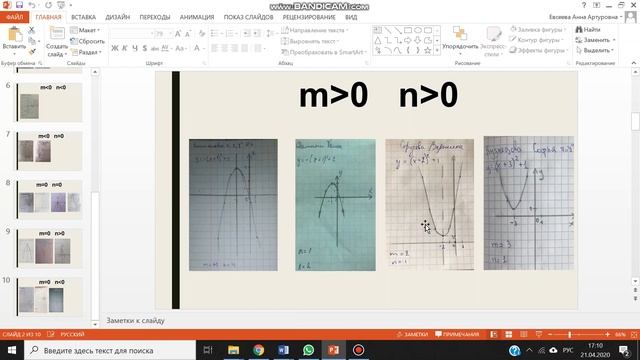The width and height of the screenshot is (640, 360).
Task: Open the Section (Раздел) dropdown
Action: [x=86, y=52]
